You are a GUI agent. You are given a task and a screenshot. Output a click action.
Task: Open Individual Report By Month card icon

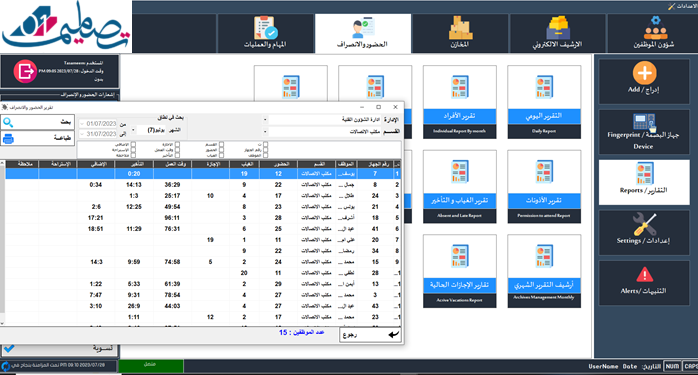tap(459, 86)
